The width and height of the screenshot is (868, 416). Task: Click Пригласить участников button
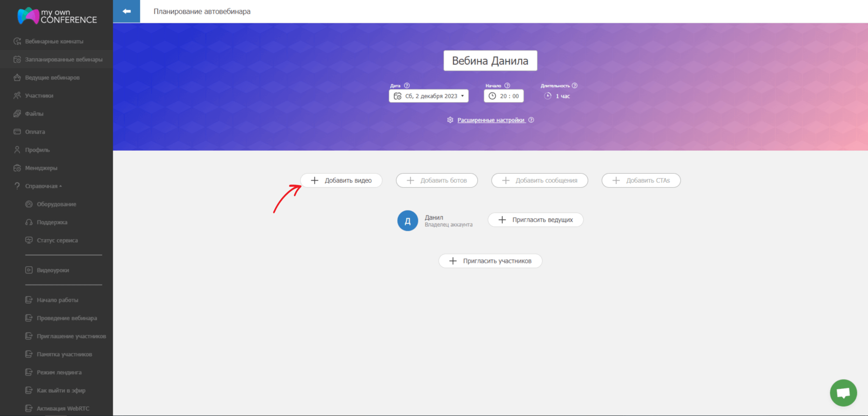coord(490,261)
